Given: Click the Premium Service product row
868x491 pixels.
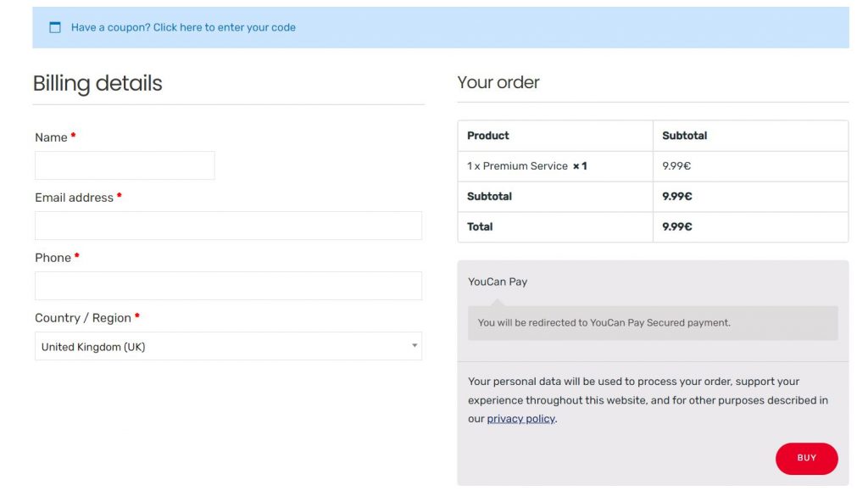Looking at the screenshot, I should pyautogui.click(x=653, y=166).
